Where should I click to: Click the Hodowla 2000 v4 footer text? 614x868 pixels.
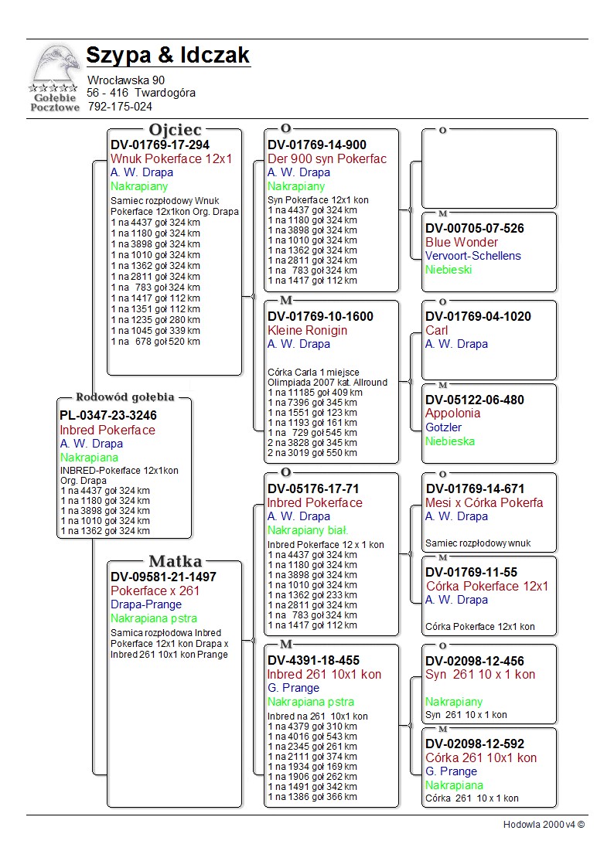(x=544, y=825)
